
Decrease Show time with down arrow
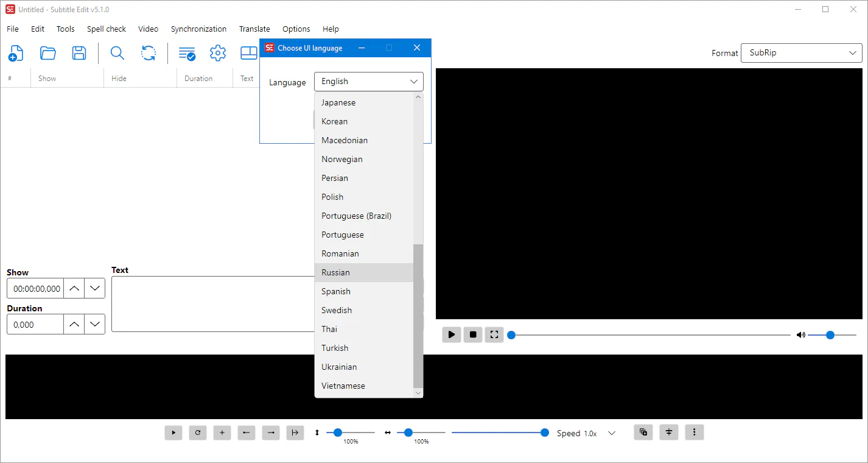click(x=94, y=289)
